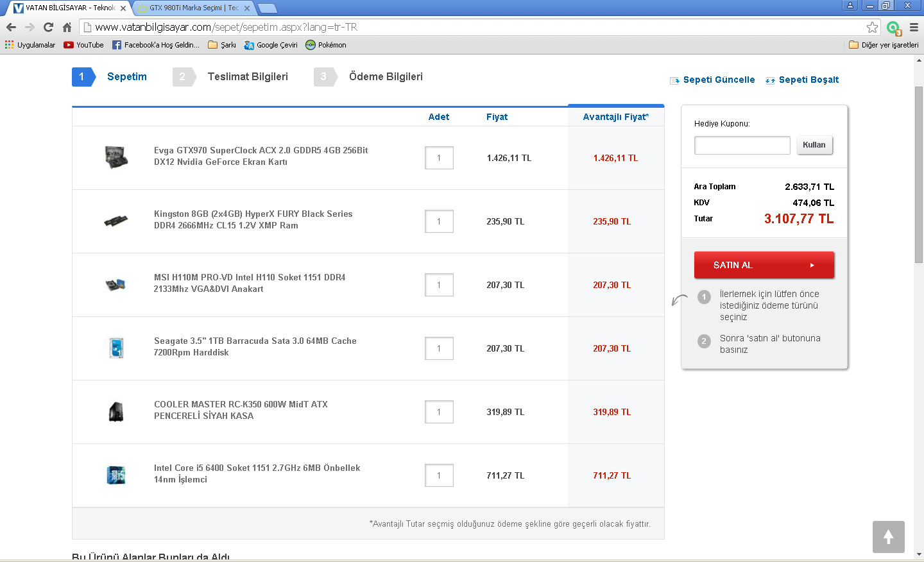This screenshot has width=924, height=562.
Task: Bookmark this page with the star icon
Action: click(872, 27)
